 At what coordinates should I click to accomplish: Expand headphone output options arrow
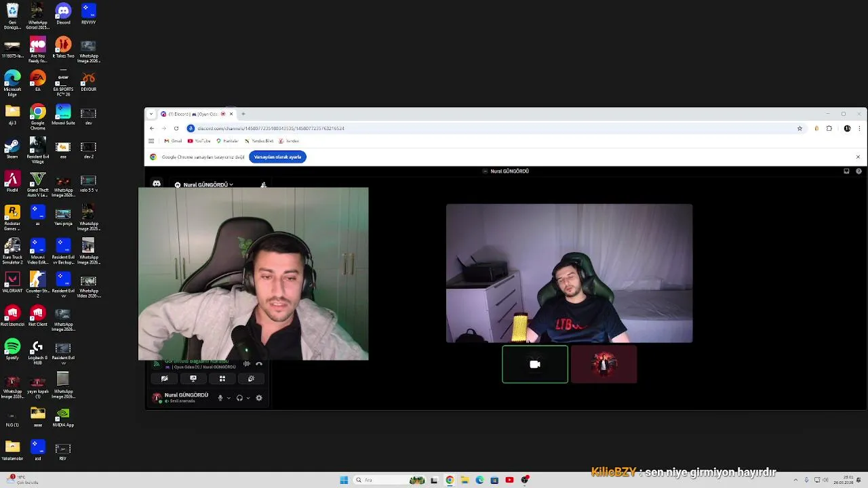pos(248,398)
